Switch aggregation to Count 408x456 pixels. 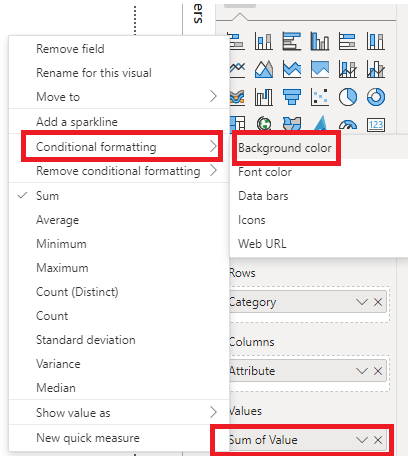[119, 316]
